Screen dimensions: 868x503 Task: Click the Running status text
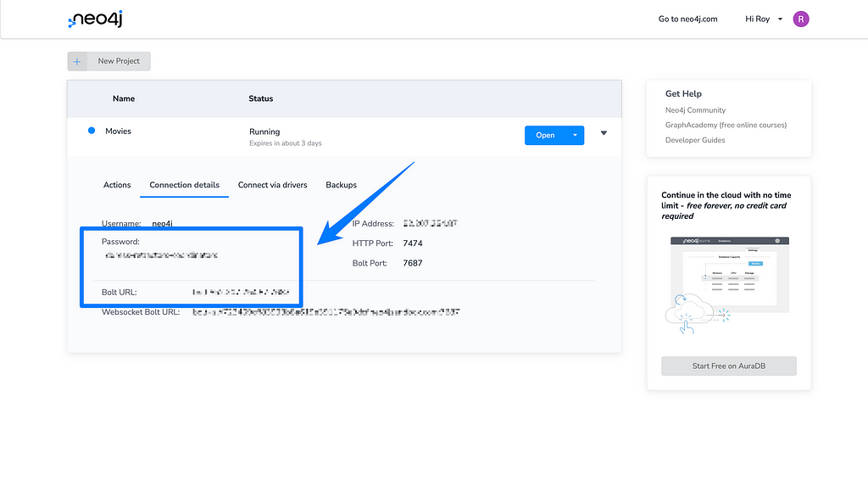point(264,131)
